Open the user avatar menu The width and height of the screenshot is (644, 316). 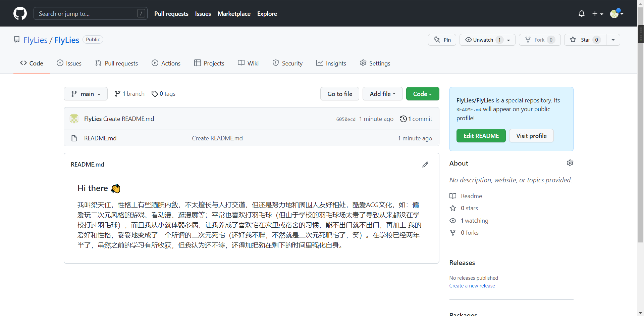[616, 14]
